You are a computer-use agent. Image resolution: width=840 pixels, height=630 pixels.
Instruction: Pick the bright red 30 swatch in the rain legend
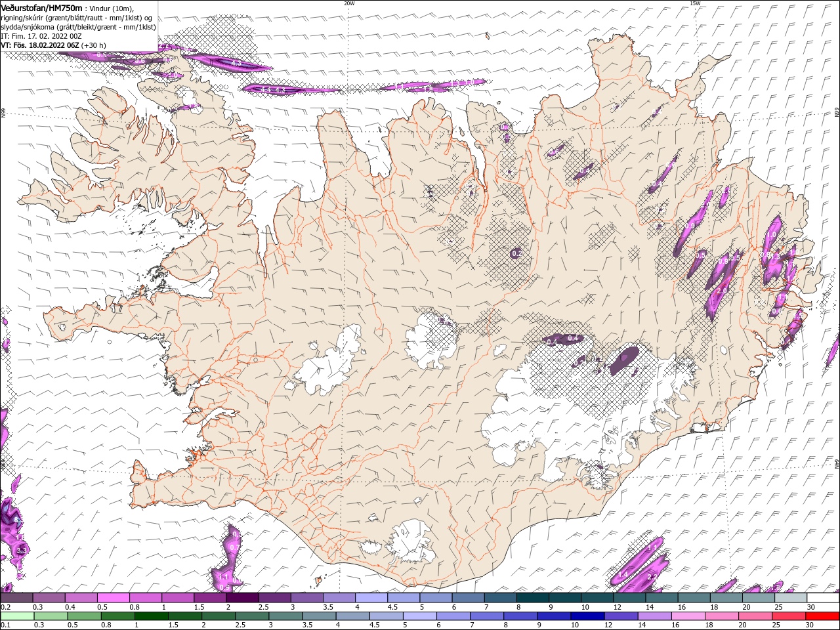point(823,616)
